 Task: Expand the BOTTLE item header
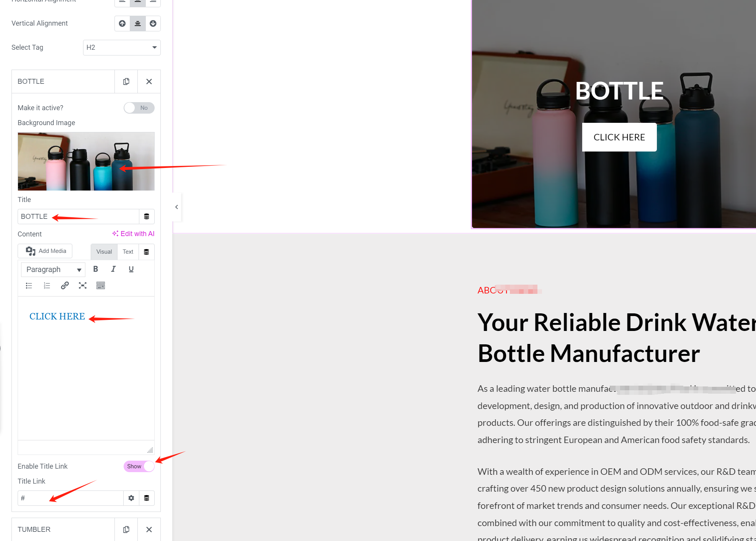coord(63,81)
